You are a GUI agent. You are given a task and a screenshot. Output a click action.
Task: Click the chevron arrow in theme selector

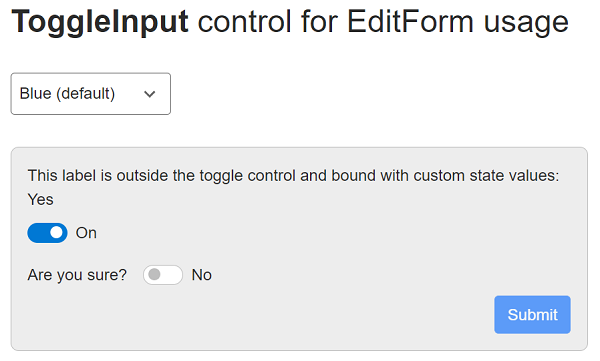coord(150,94)
